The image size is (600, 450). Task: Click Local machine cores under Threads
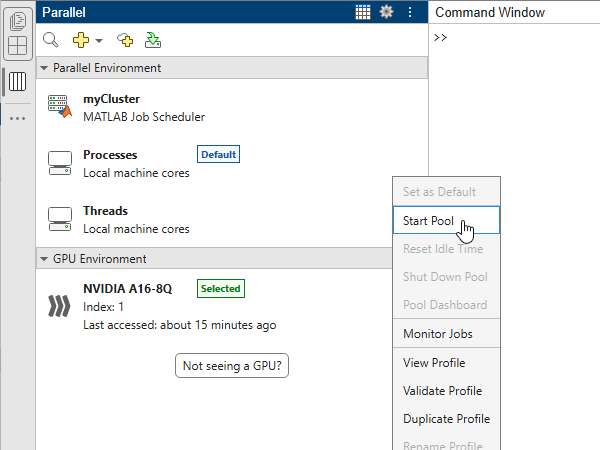[136, 229]
